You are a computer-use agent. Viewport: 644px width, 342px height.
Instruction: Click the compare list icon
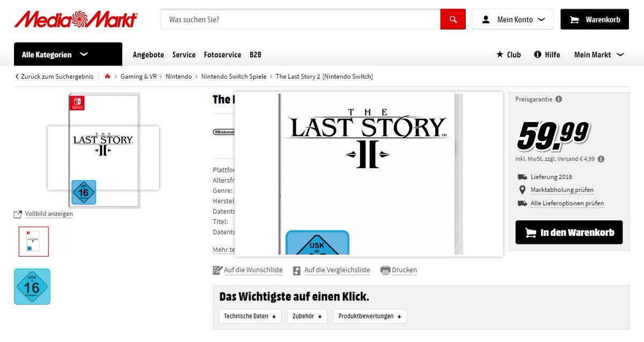pos(297,270)
